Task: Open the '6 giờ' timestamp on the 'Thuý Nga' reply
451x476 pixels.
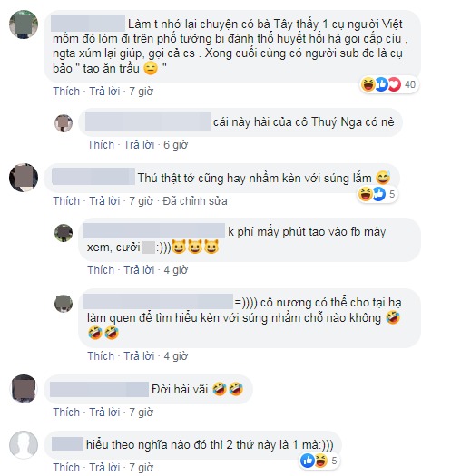Action: coord(175,145)
